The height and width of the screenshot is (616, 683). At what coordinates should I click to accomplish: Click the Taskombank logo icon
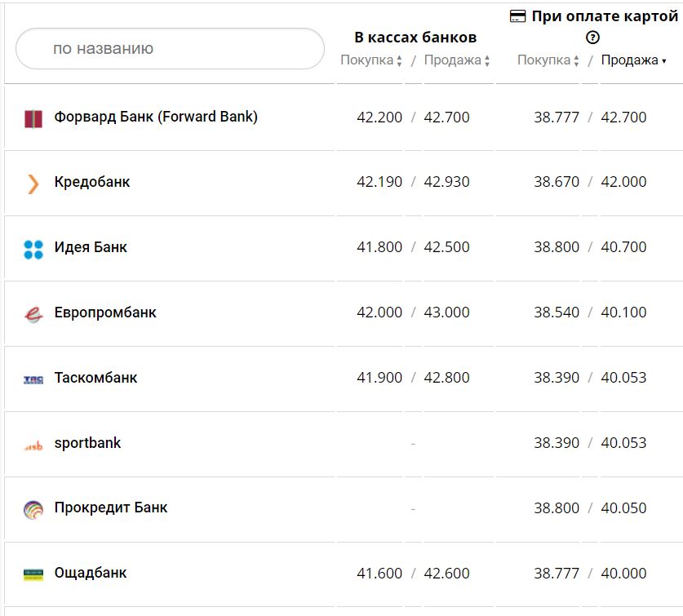click(33, 379)
